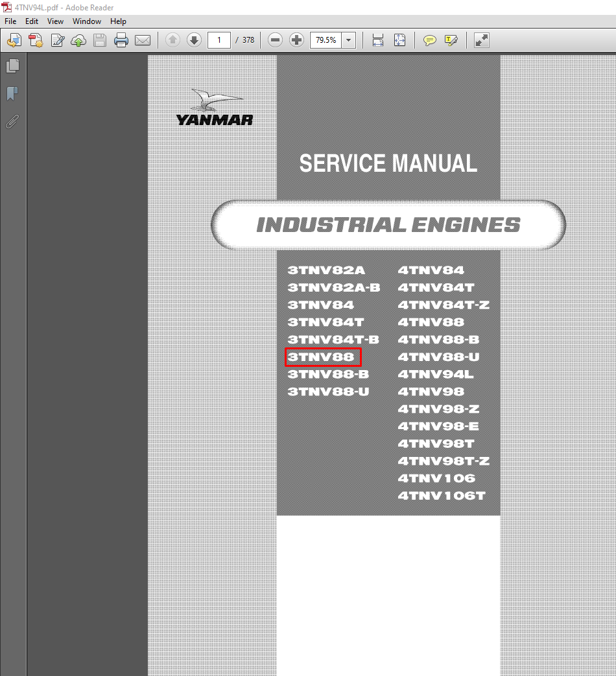Click the fit width scrolling mode icon
This screenshot has width=616, height=676.
tap(378, 40)
